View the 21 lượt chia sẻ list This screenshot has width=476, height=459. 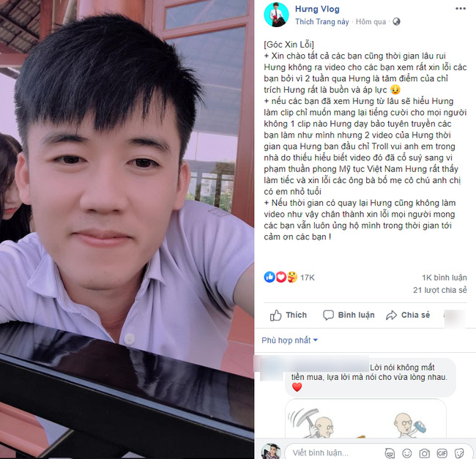pos(440,290)
